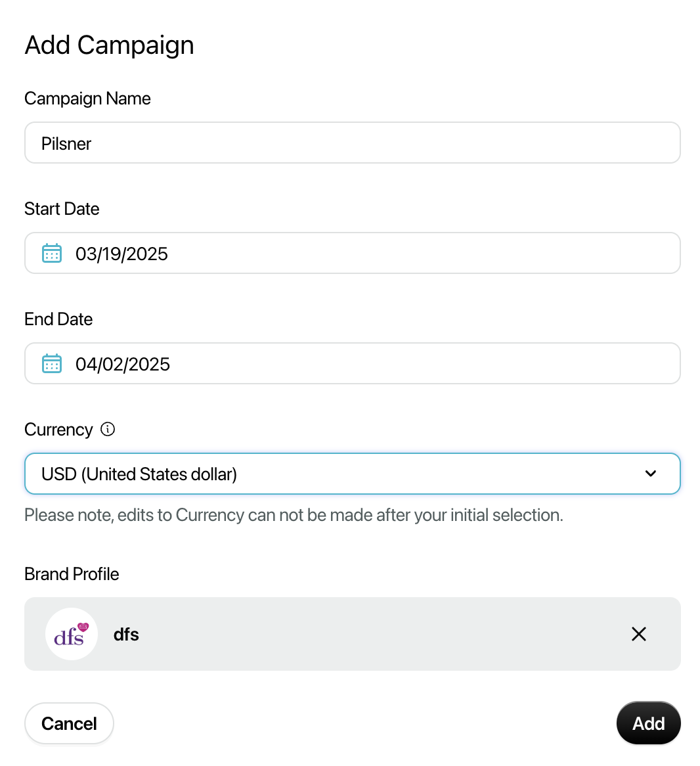Click the Campaign Name label
700x766 pixels.
tap(87, 99)
